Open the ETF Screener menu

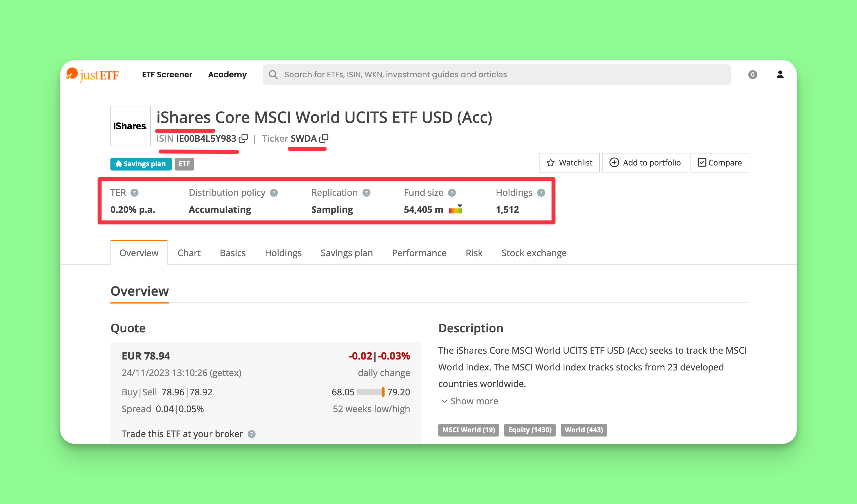[x=167, y=74]
